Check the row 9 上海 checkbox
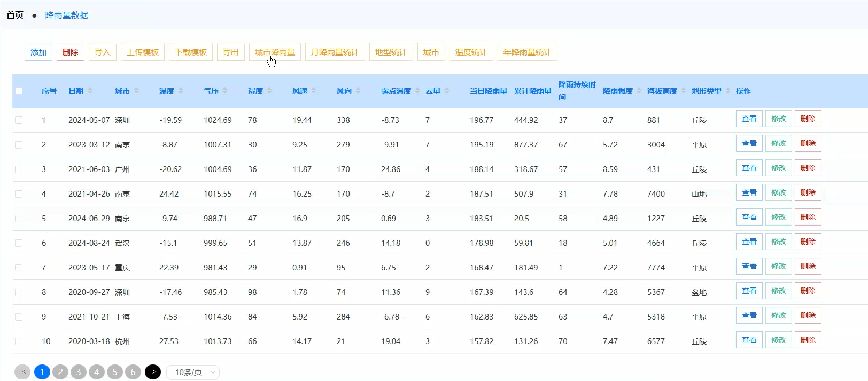This screenshot has width=868, height=381. (19, 317)
